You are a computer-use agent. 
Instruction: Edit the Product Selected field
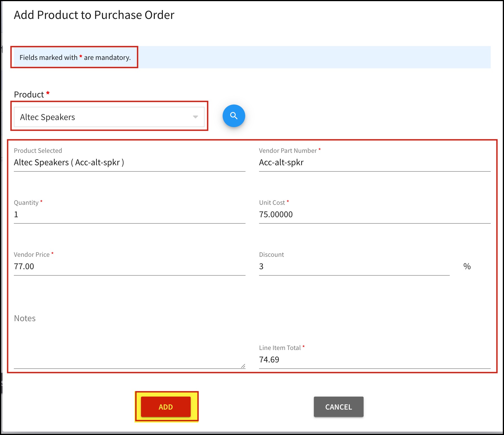coord(129,162)
